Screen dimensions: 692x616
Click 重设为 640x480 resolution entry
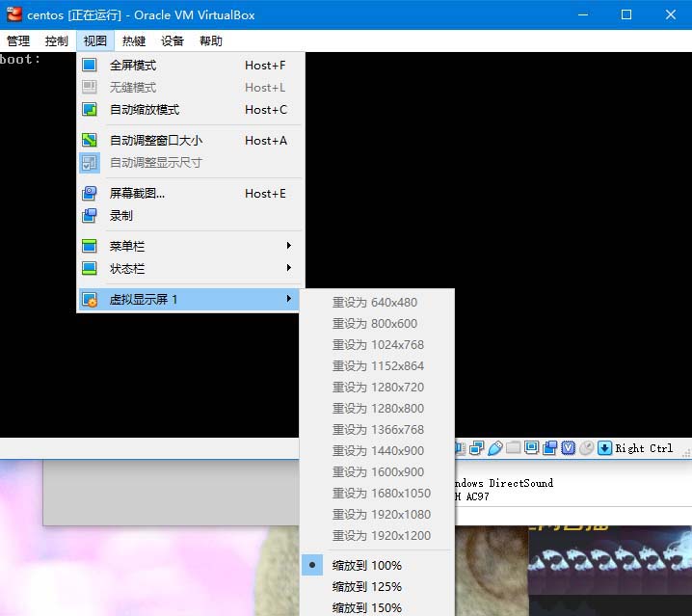[x=377, y=302]
